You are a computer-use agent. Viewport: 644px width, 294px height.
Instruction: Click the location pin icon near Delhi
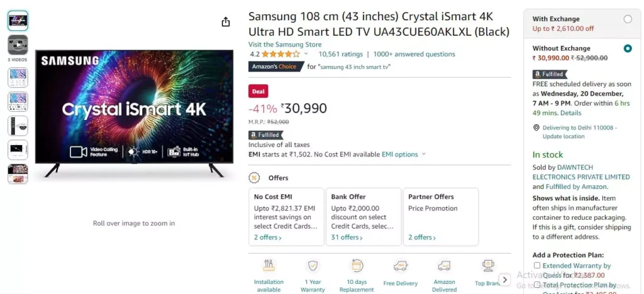(536, 128)
